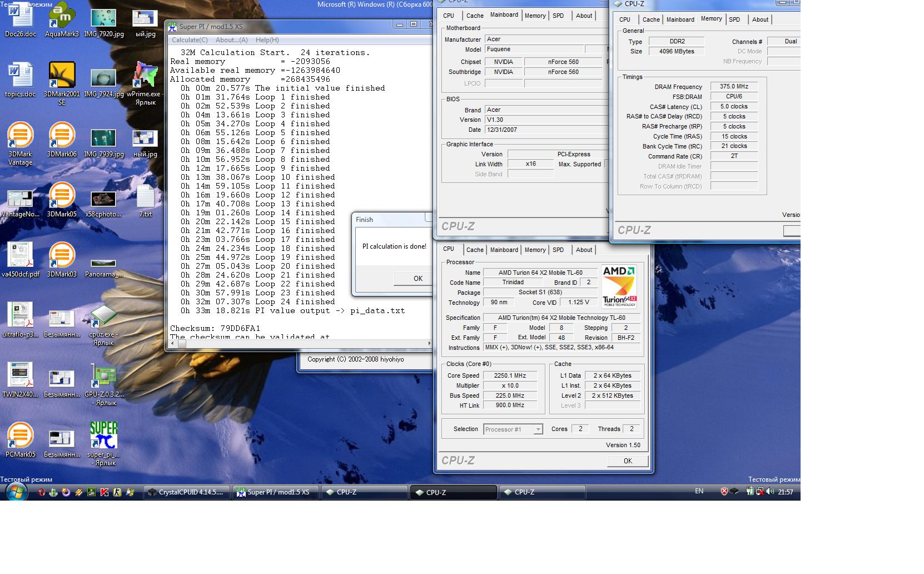Open the Calculate(C) menu in Super PI
Screen dimensions: 924x574
tap(190, 40)
